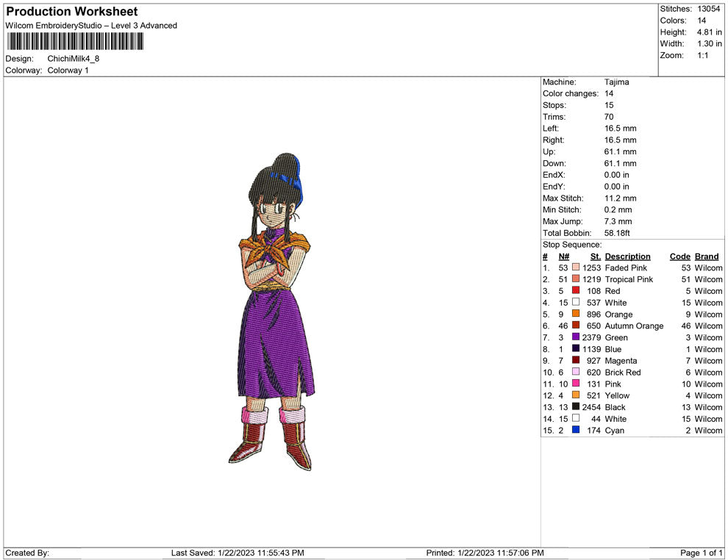
Task: Click the Zoom value 1:1
Action: 703,55
